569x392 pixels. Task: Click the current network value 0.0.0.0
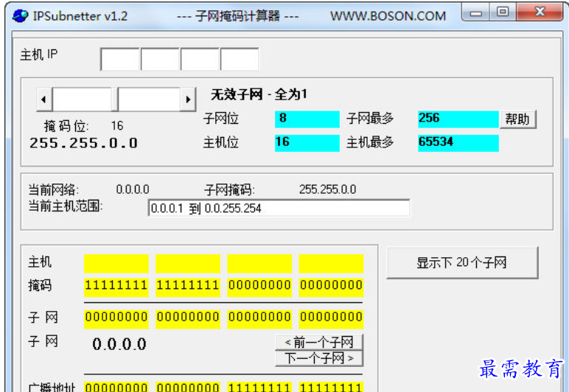point(133,189)
